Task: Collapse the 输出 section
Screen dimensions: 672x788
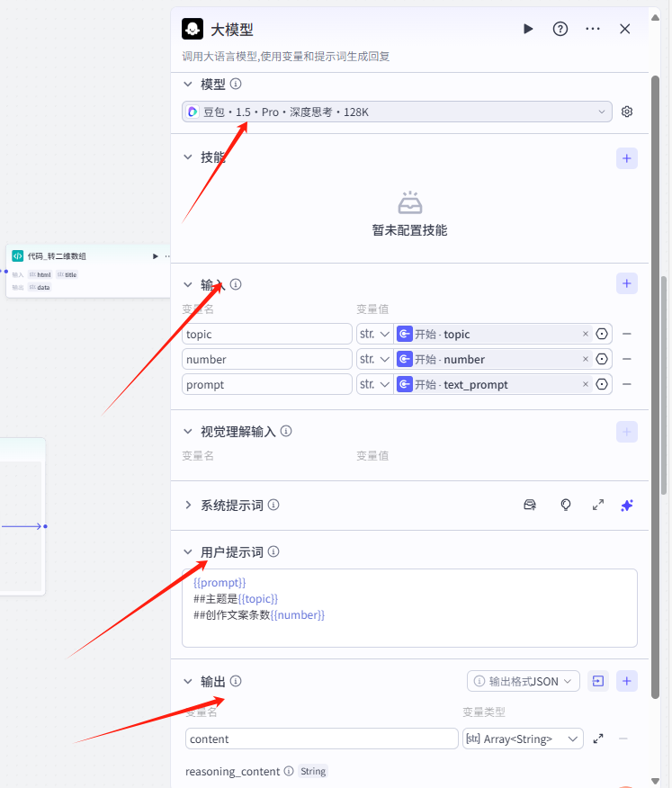Action: (x=188, y=682)
